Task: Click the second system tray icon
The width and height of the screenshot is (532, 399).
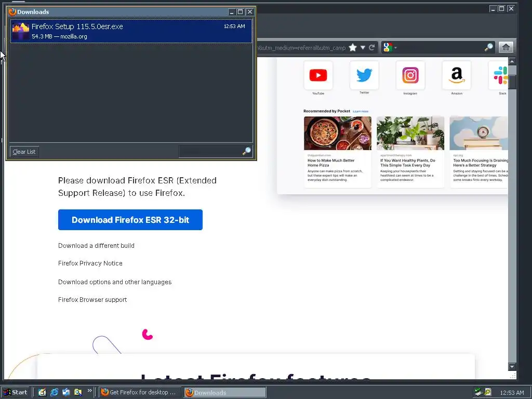Action: coord(487,392)
